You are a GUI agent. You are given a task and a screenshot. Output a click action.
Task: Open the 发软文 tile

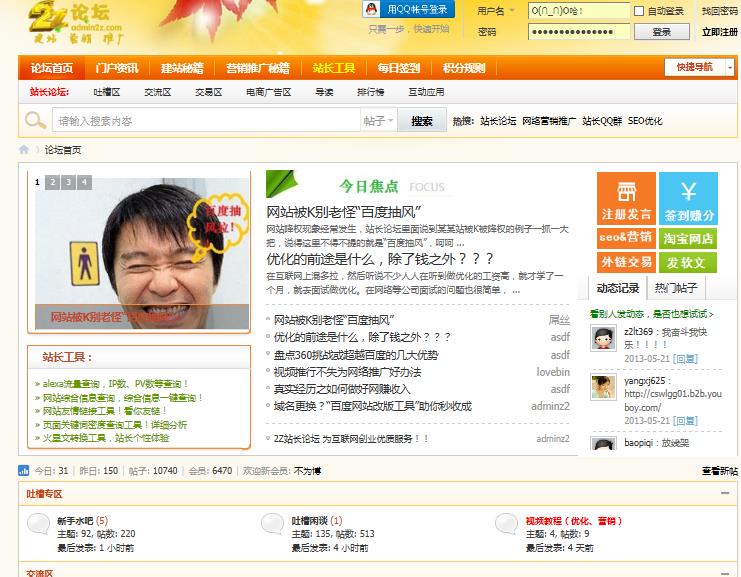(688, 262)
